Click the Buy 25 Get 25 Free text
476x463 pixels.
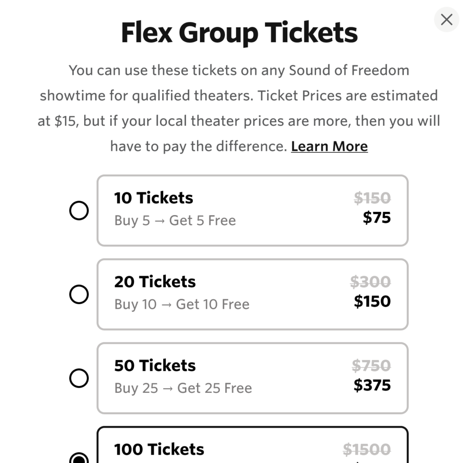pos(183,388)
